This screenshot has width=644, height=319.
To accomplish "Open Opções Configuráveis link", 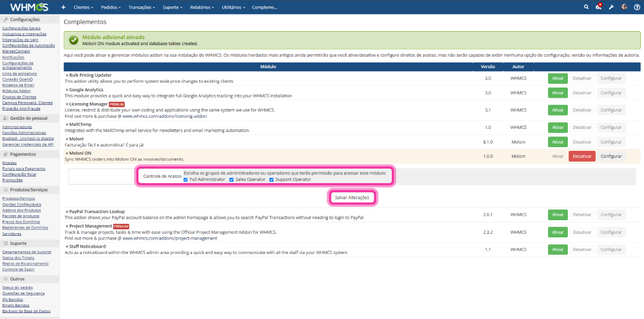I will (x=22, y=205).
